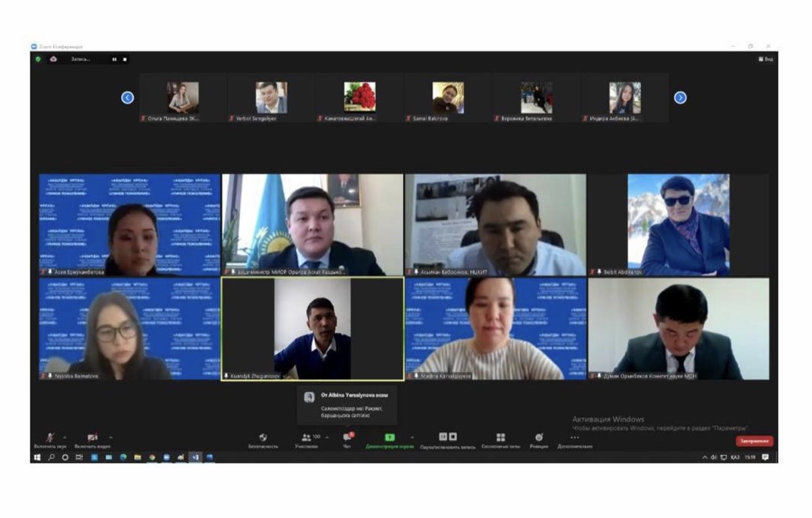Image resolution: width=812 pixels, height=518 pixels.
Task: Open the Chat panel
Action: [347, 438]
